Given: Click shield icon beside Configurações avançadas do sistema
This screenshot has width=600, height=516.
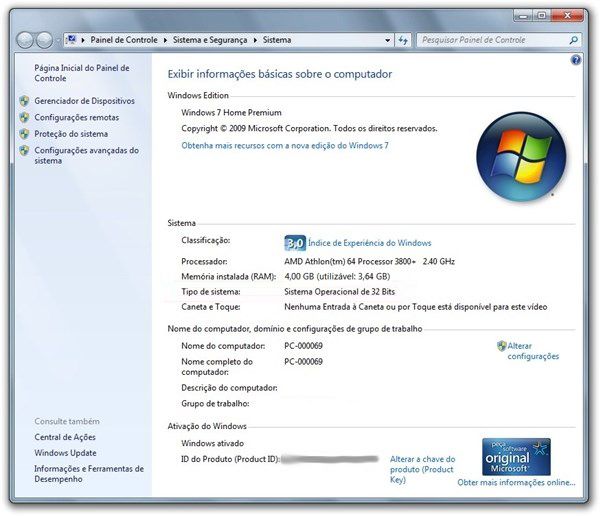Looking at the screenshot, I should [24, 150].
